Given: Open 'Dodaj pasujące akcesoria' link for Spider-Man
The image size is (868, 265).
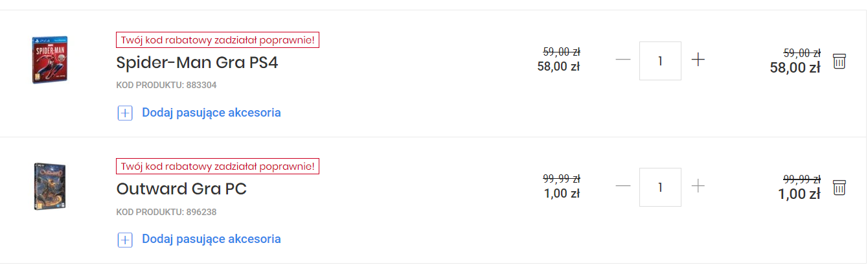Looking at the screenshot, I should click(211, 113).
